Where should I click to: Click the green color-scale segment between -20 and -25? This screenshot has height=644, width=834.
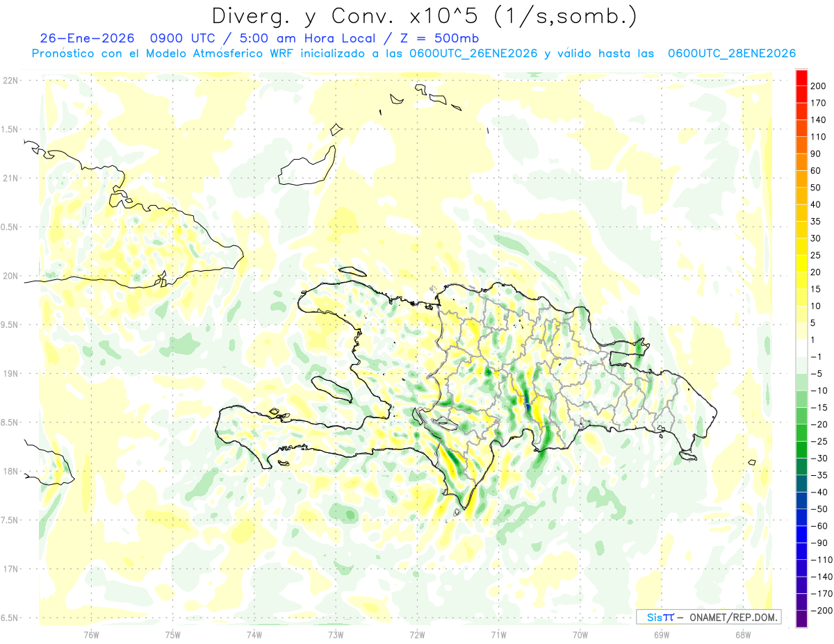click(x=801, y=433)
